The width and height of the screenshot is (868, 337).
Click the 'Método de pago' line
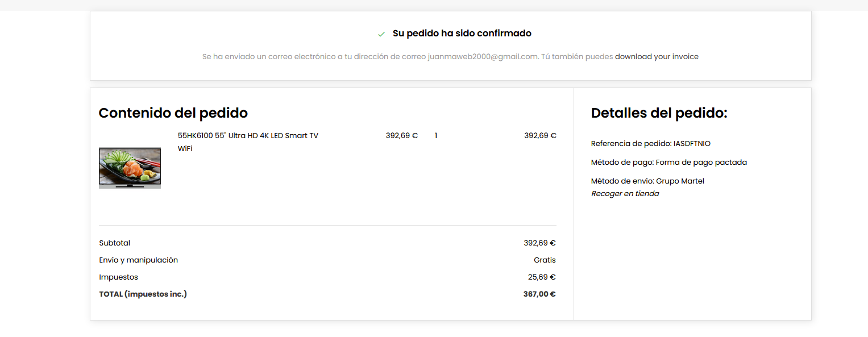point(669,163)
